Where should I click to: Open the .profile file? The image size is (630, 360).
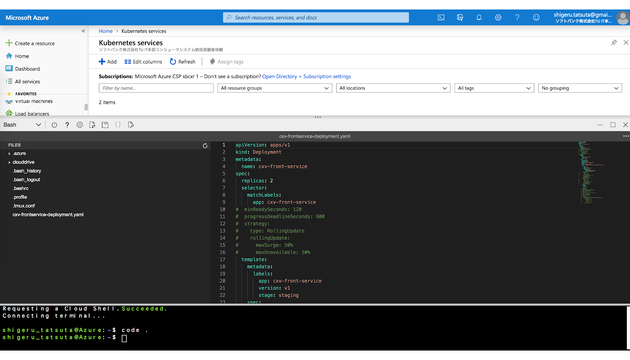pyautogui.click(x=20, y=197)
